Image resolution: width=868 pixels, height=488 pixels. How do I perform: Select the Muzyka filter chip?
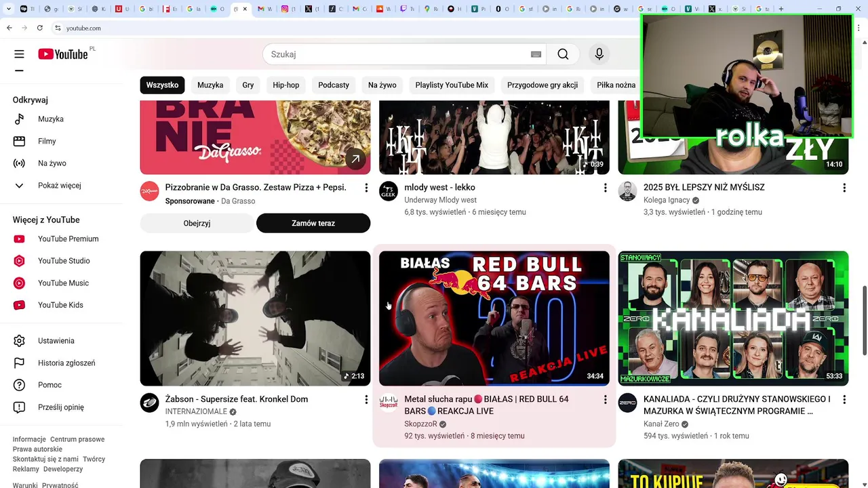click(210, 85)
